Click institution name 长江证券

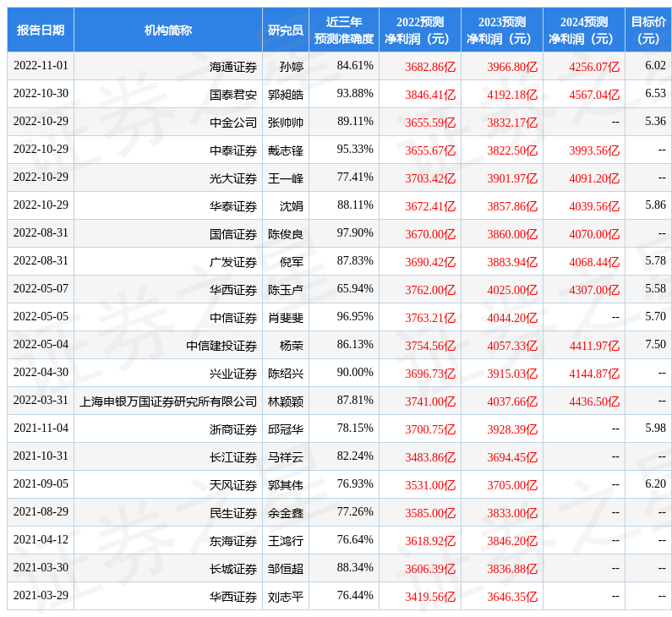tap(233, 456)
